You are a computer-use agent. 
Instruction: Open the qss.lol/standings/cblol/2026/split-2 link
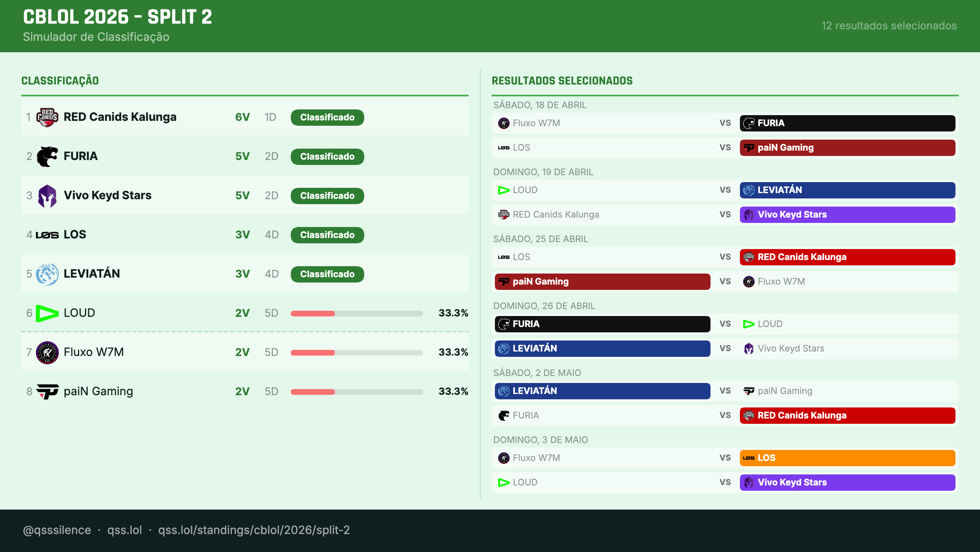click(254, 530)
